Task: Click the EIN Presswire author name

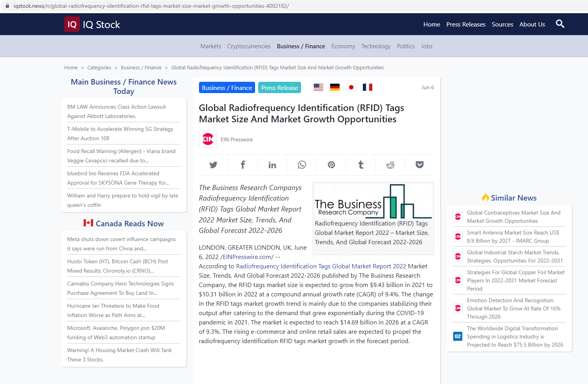Action: point(237,139)
